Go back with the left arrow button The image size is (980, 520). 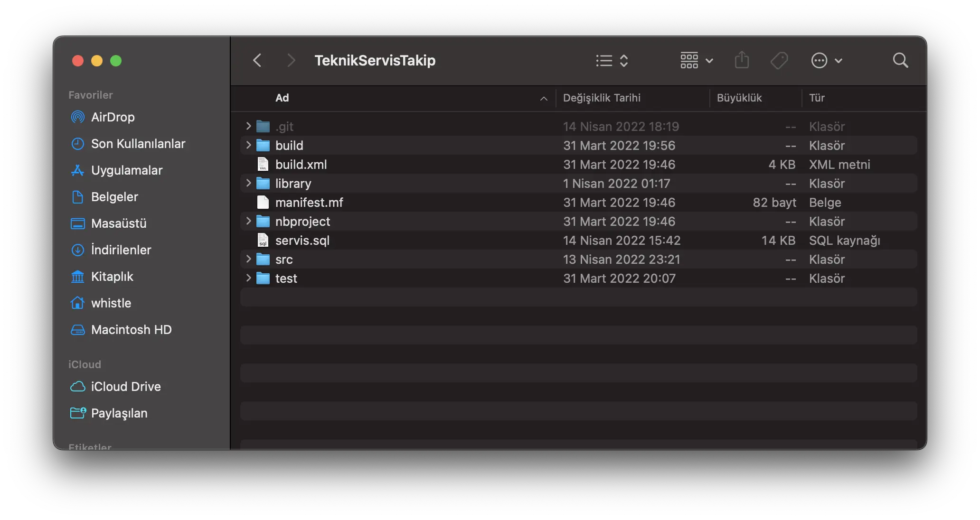257,60
